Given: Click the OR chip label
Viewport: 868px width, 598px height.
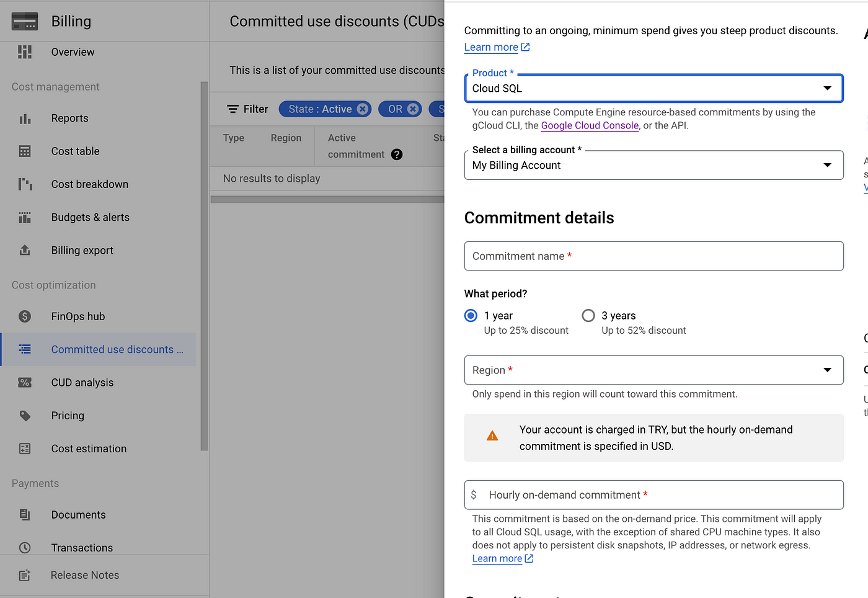Looking at the screenshot, I should coord(396,109).
